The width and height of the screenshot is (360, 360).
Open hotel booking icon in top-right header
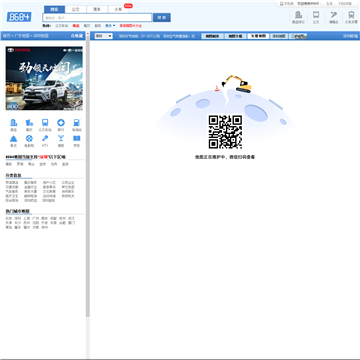tap(298, 15)
